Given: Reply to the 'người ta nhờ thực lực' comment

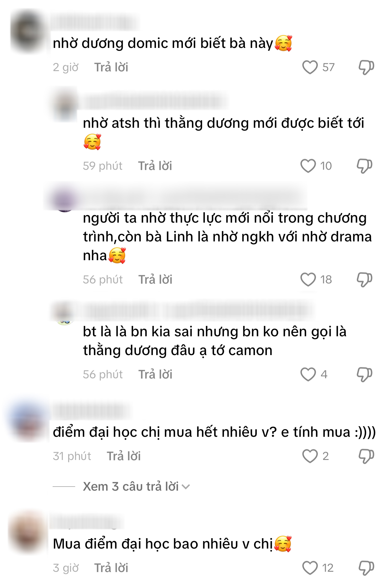Looking at the screenshot, I should point(155,280).
